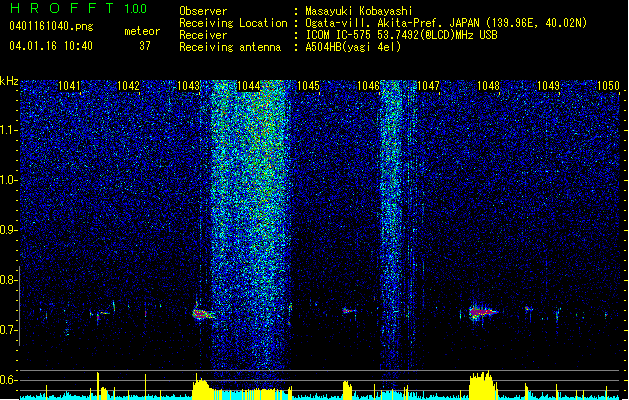Click time marker 1043
Screen dimensions: 629x400
click(189, 86)
